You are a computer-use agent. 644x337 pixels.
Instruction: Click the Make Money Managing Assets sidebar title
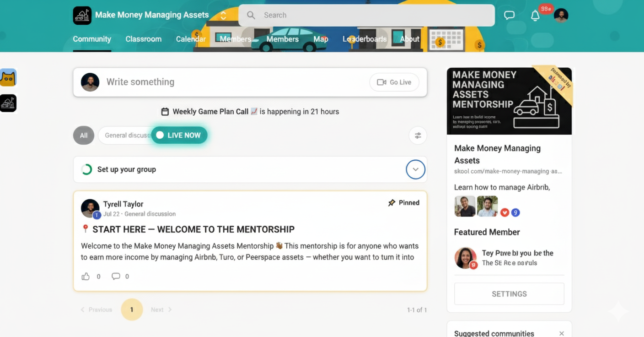(497, 154)
